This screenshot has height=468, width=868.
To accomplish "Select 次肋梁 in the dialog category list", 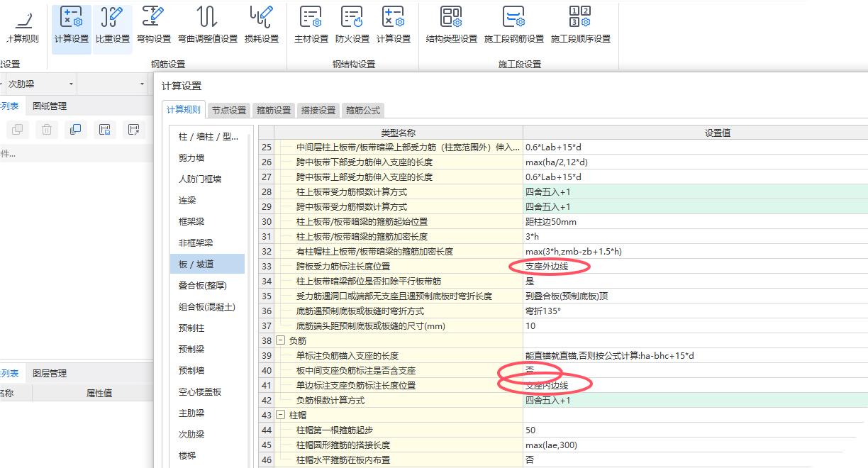I will (208, 434).
